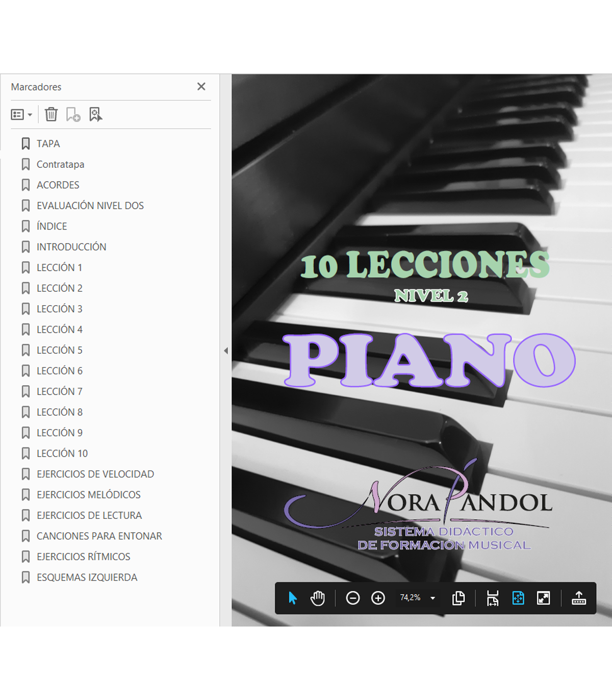Image resolution: width=612 pixels, height=700 pixels.
Task: Find the current bookmark
Action: coord(95,114)
